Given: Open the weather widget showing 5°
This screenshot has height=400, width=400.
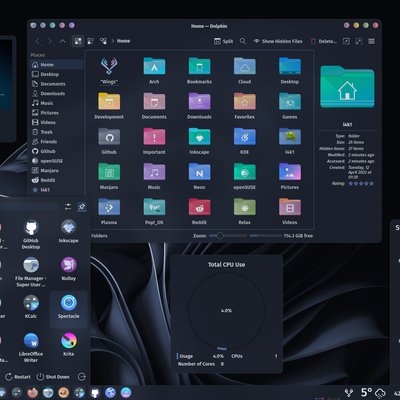Looking at the screenshot, I should (373, 392).
